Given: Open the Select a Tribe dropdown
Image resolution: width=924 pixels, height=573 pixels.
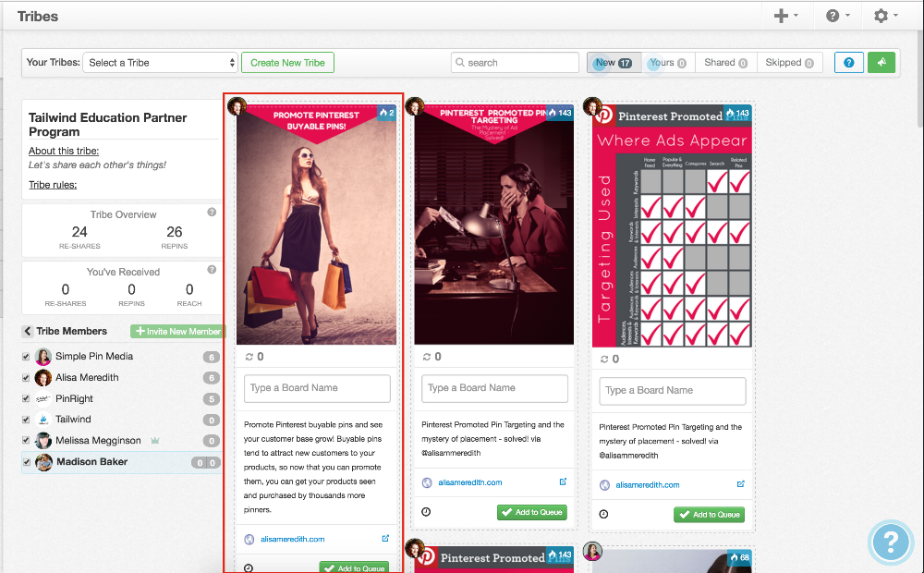Looking at the screenshot, I should [x=160, y=63].
